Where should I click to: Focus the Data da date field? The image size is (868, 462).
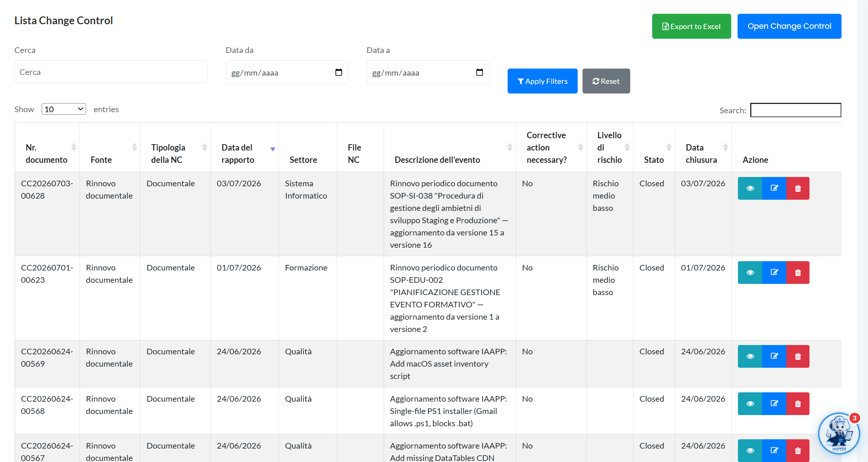tap(287, 72)
